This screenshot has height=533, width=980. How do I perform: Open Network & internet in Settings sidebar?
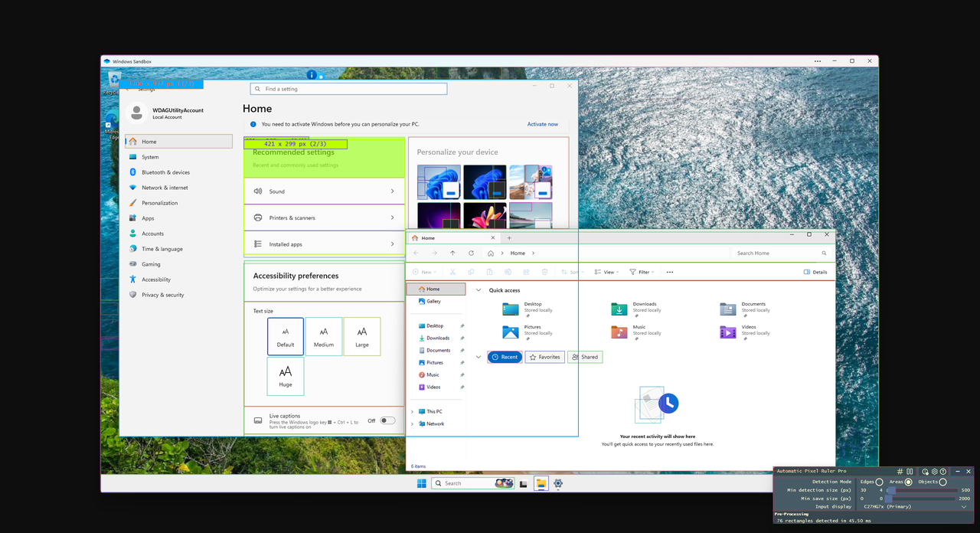pos(179,188)
